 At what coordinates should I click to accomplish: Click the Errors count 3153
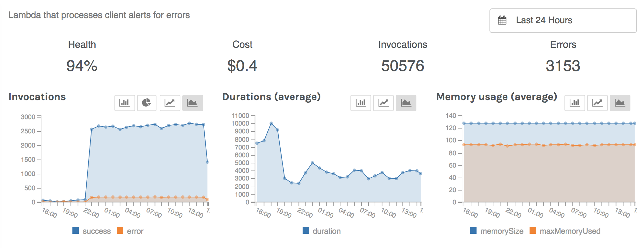(563, 66)
